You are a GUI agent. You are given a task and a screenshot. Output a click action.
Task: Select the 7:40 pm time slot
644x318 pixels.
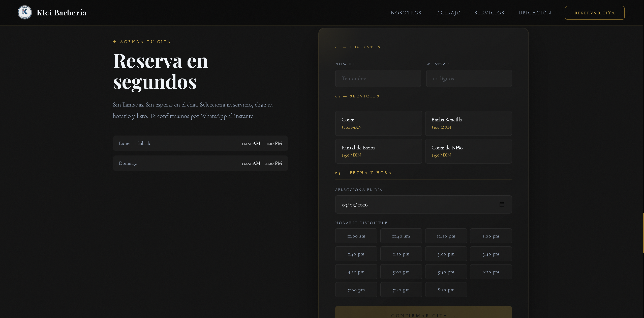pyautogui.click(x=401, y=290)
